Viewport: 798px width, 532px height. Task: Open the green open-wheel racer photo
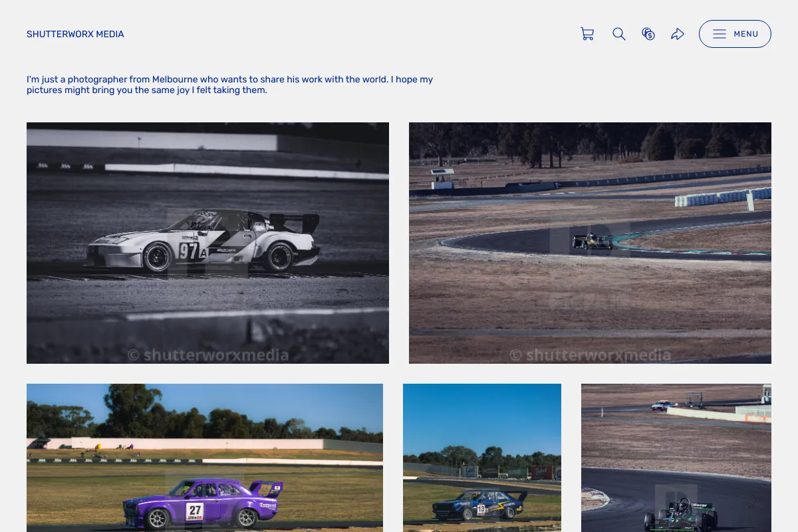[676, 458]
